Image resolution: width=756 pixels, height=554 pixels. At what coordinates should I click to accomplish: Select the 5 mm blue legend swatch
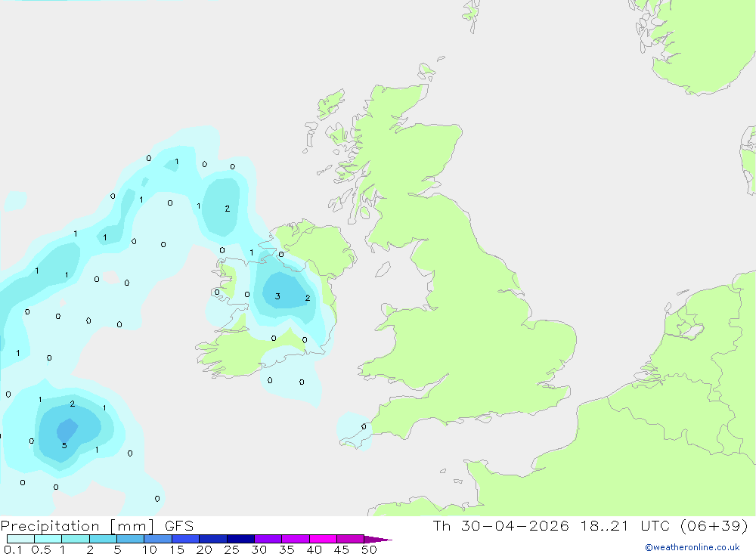click(130, 539)
